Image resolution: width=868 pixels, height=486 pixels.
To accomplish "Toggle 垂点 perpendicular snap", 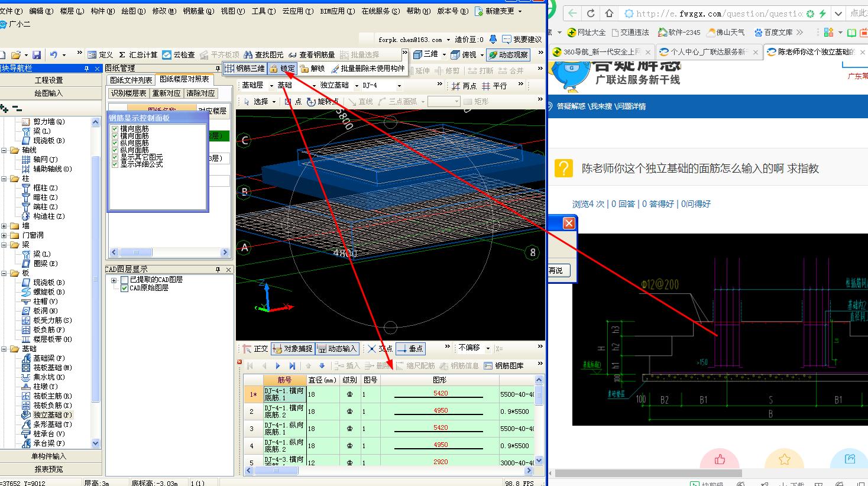I will click(x=410, y=349).
